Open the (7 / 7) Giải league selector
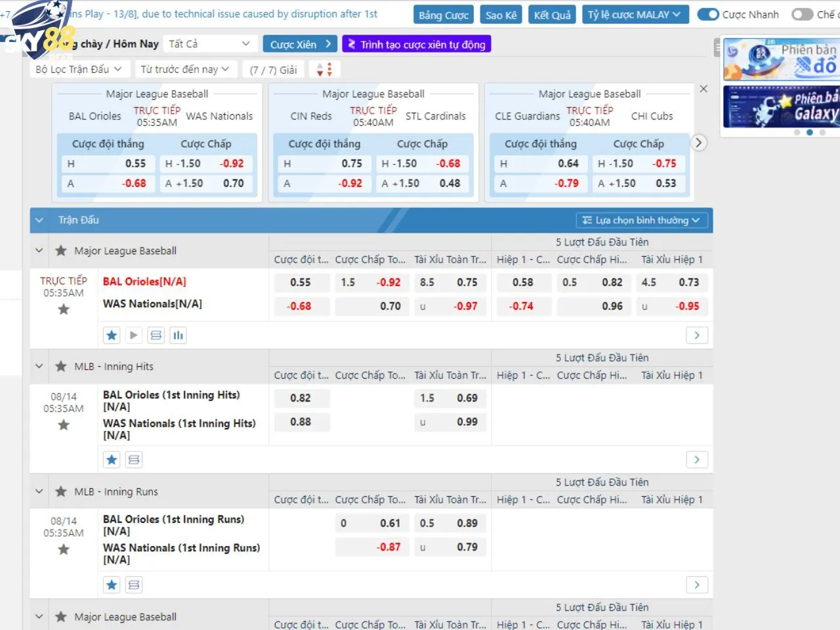Image resolution: width=840 pixels, height=630 pixels. (x=274, y=70)
